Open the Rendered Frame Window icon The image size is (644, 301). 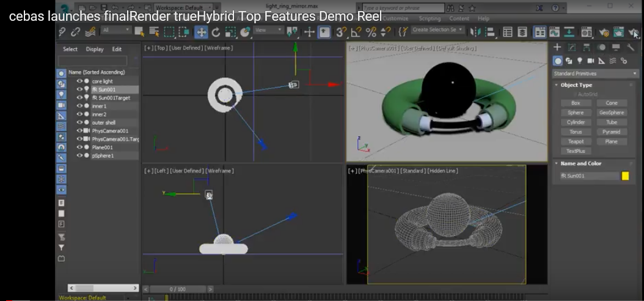click(x=618, y=32)
